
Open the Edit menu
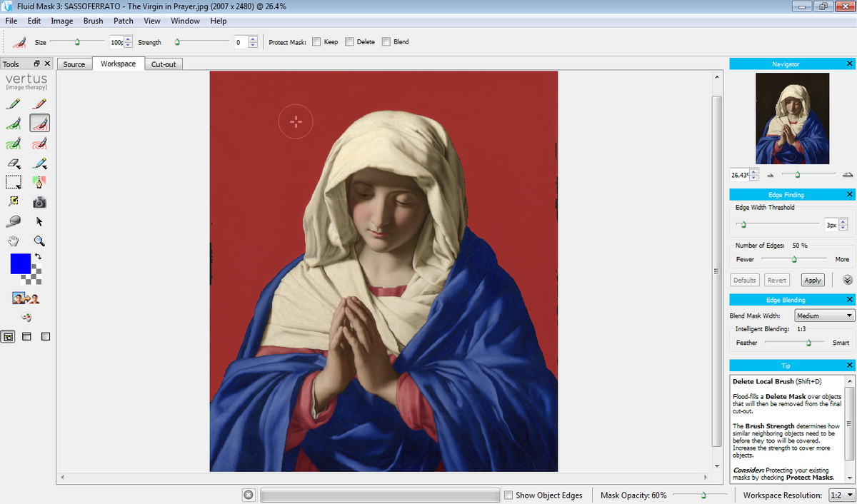pyautogui.click(x=33, y=21)
